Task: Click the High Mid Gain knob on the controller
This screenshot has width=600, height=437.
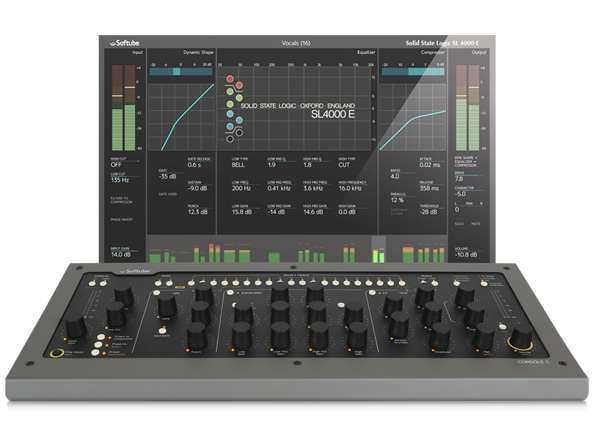Action: pos(319,336)
